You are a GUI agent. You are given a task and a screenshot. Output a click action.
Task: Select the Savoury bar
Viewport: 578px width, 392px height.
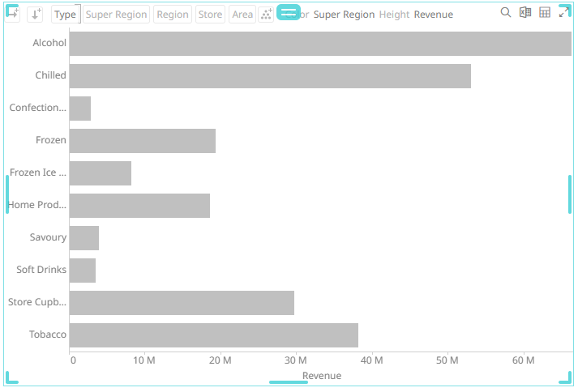click(x=84, y=238)
